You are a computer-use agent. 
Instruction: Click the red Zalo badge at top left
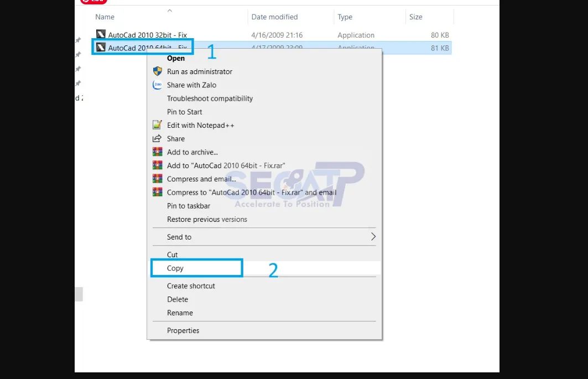click(x=93, y=2)
